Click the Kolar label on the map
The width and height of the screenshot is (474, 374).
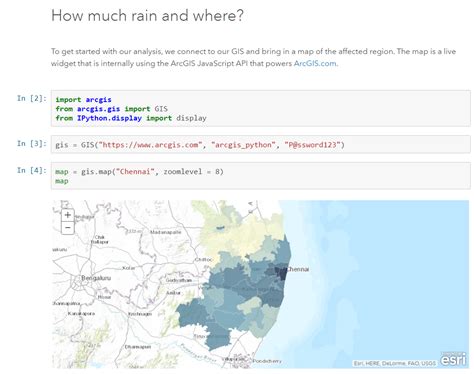129,268
